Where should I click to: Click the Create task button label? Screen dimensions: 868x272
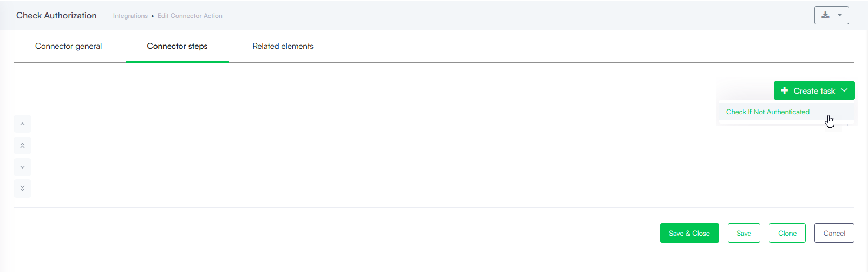tap(814, 91)
